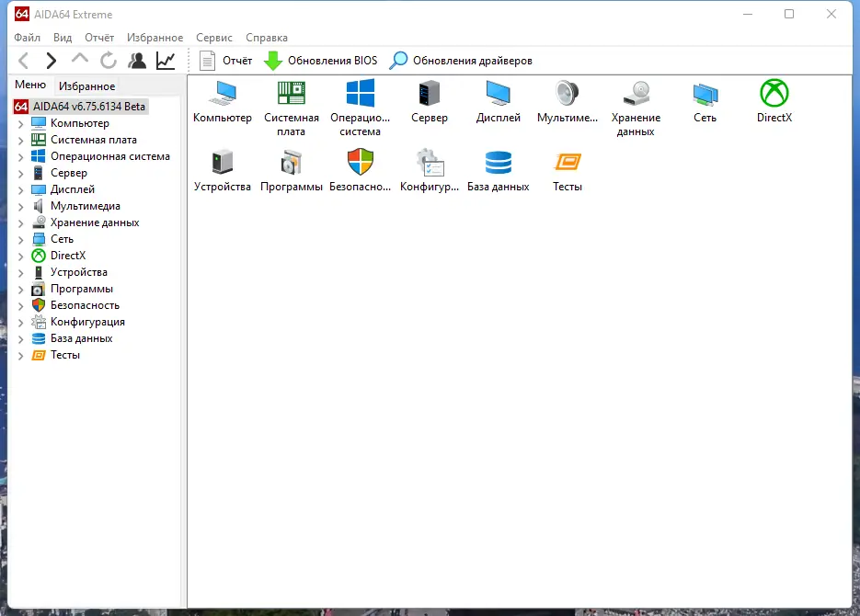Go forward with the right arrow toolbar button
The width and height of the screenshot is (860, 616).
[51, 61]
